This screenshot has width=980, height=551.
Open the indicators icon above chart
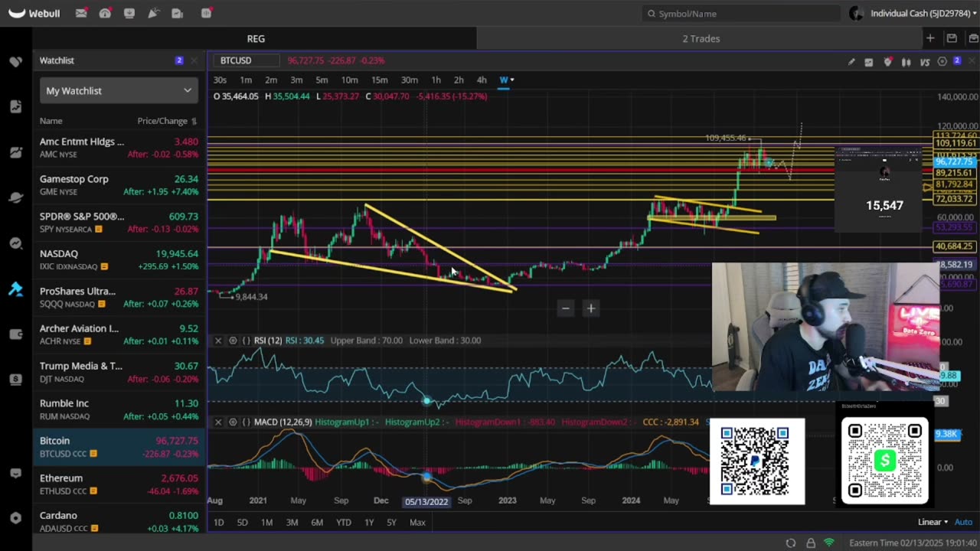pos(869,61)
